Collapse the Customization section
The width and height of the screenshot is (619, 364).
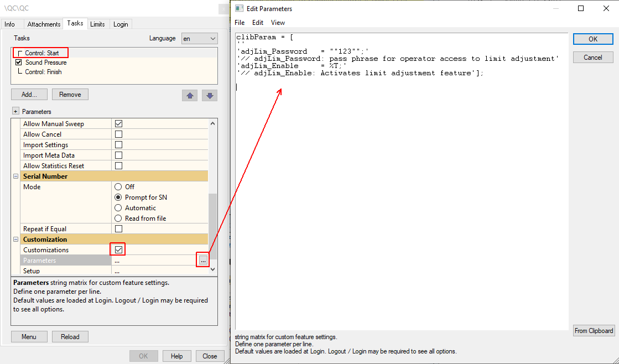click(16, 239)
